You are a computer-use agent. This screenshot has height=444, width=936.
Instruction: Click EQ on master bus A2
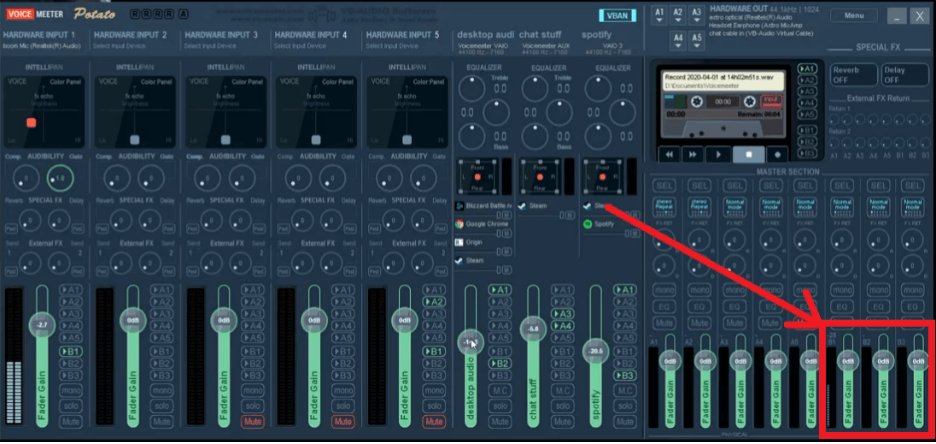pos(699,307)
